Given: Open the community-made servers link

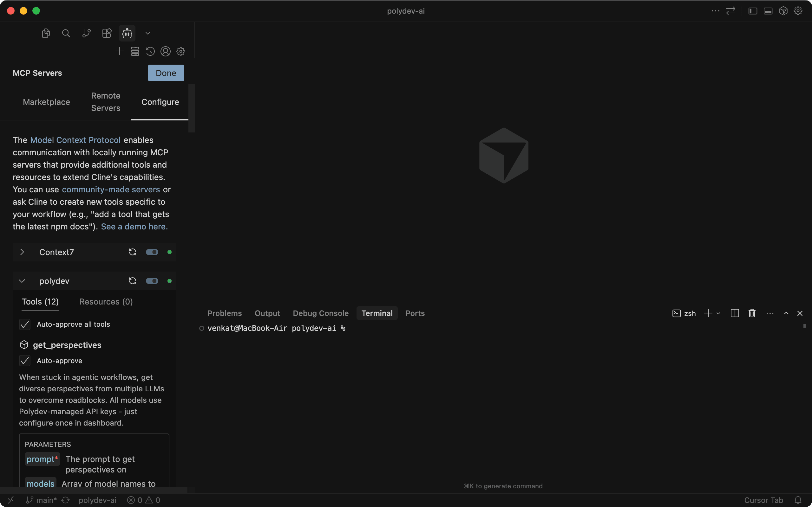Looking at the screenshot, I should (x=111, y=189).
